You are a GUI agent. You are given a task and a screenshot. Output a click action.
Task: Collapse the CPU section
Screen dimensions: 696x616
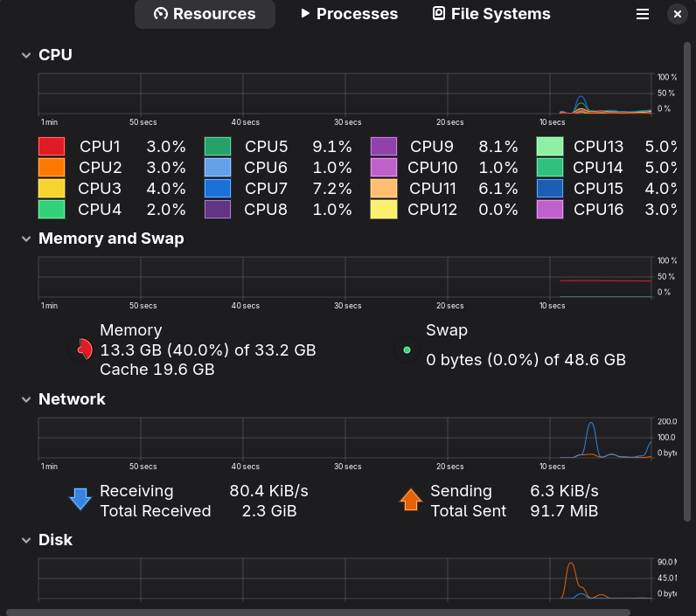(x=26, y=55)
